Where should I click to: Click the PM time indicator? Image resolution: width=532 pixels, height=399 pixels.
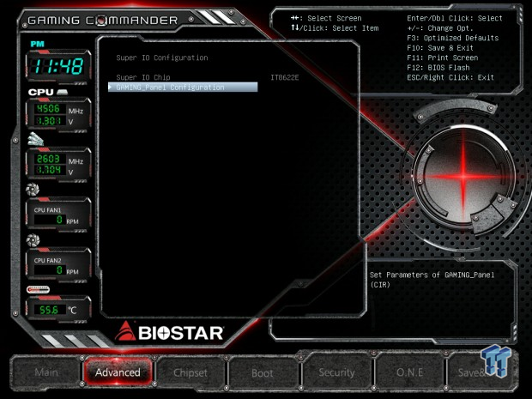pos(37,44)
